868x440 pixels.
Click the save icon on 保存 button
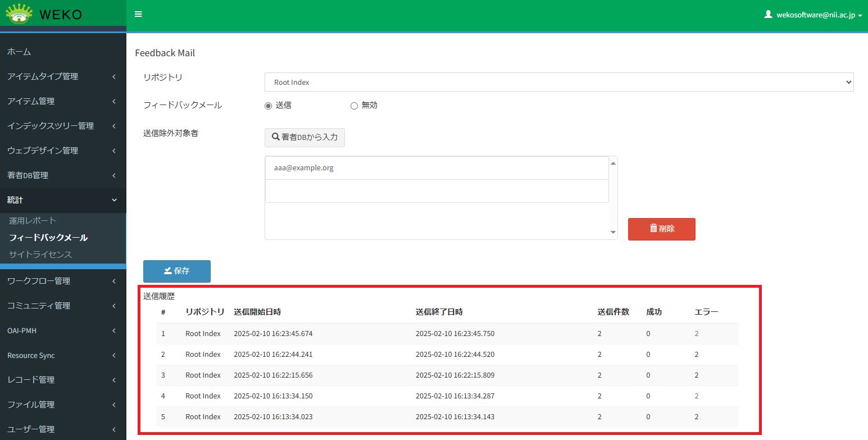point(167,271)
